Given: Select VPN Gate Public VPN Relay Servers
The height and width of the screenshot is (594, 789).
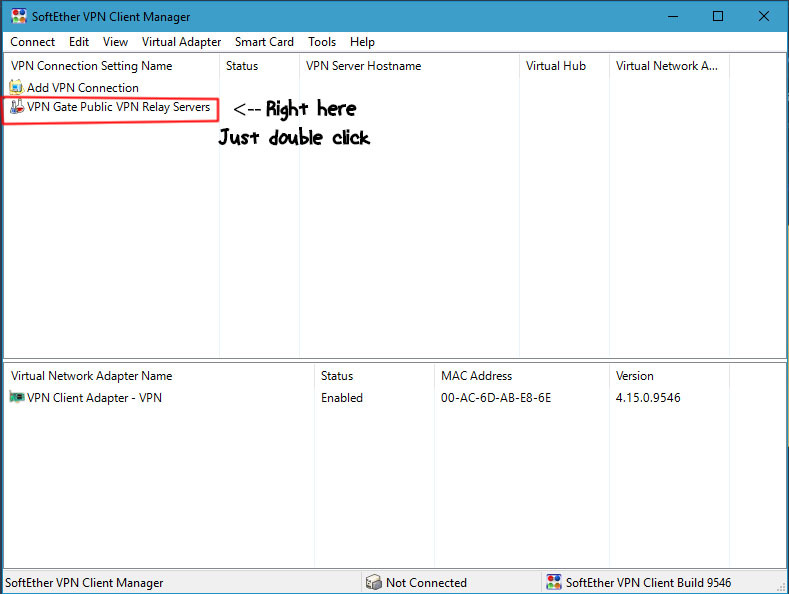Looking at the screenshot, I should tap(118, 107).
